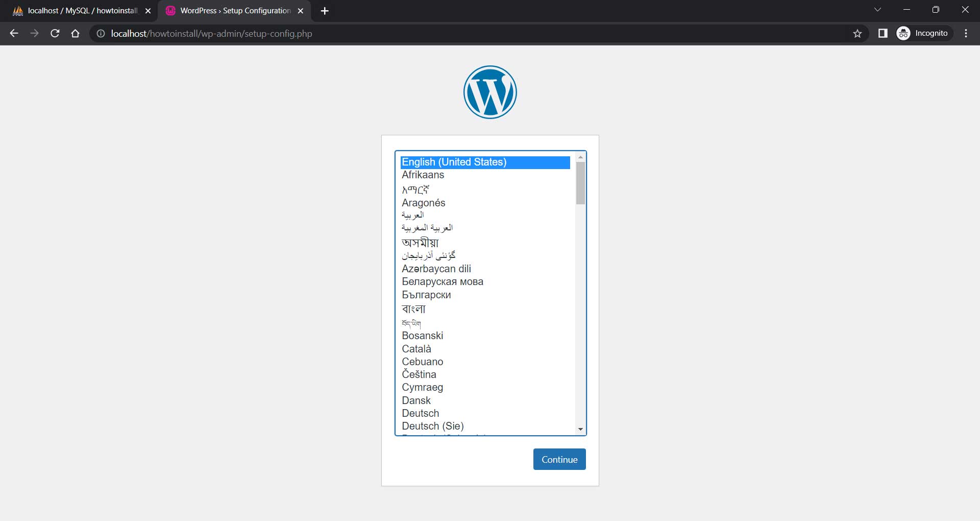Image resolution: width=980 pixels, height=521 pixels.
Task: Open the Chrome three-dot menu
Action: pos(966,33)
